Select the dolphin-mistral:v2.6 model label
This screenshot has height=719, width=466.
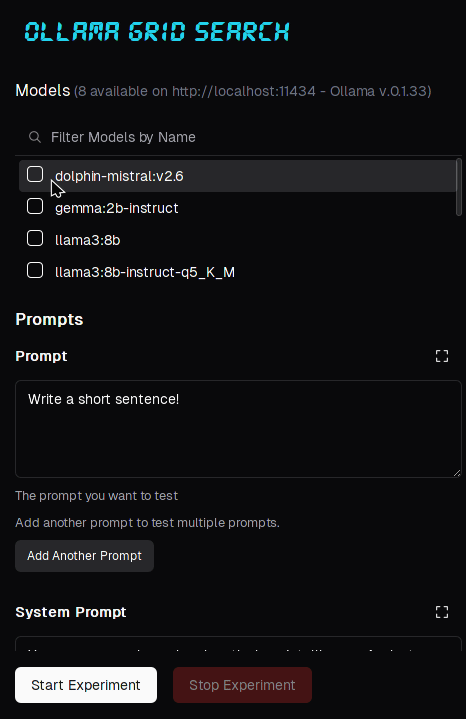[x=119, y=176]
